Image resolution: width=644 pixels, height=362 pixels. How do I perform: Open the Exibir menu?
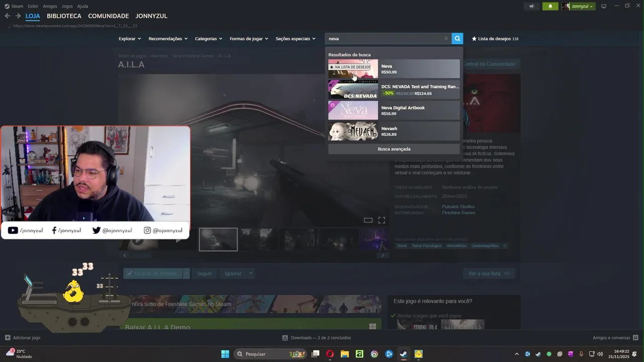click(x=33, y=6)
